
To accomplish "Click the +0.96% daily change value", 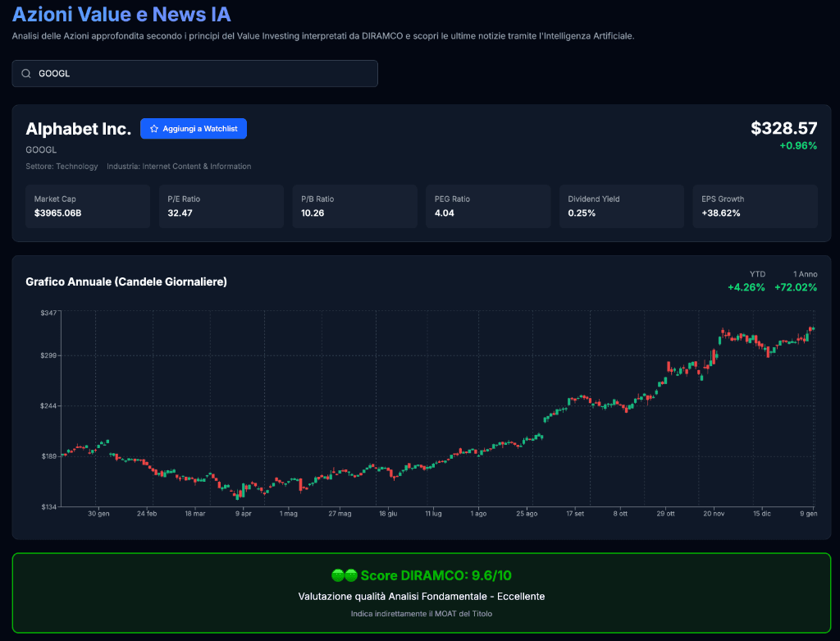I will click(800, 145).
